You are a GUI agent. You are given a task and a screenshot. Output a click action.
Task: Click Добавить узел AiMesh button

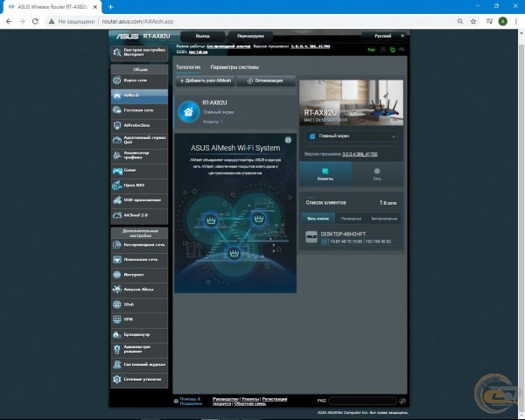[206, 80]
